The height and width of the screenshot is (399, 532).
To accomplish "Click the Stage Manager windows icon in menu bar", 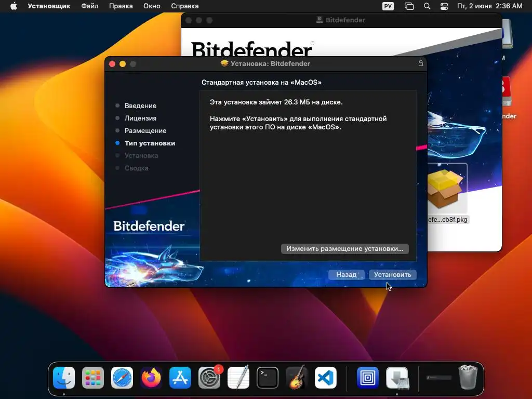I will [x=409, y=6].
